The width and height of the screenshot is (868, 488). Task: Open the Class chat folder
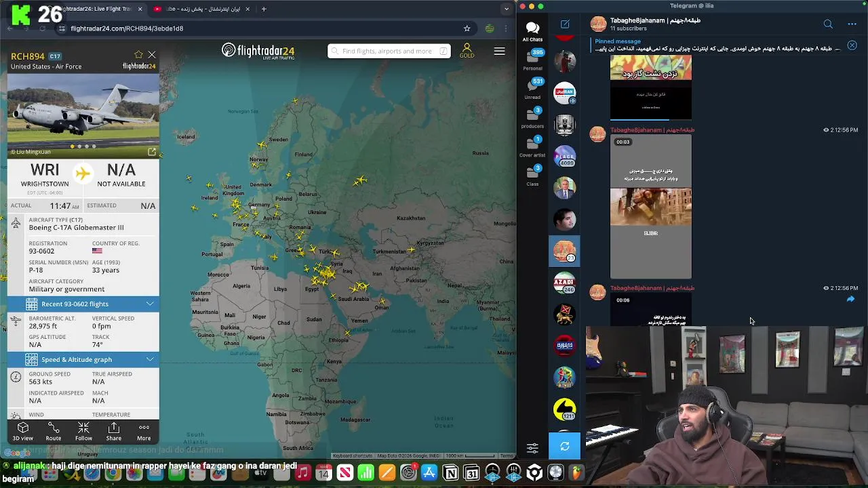[x=532, y=176]
